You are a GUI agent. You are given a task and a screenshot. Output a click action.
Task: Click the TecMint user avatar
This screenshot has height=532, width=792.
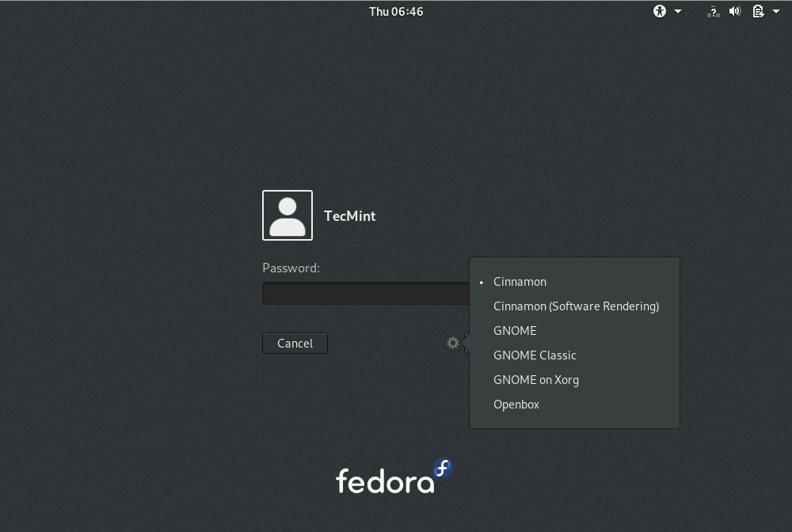tap(287, 215)
